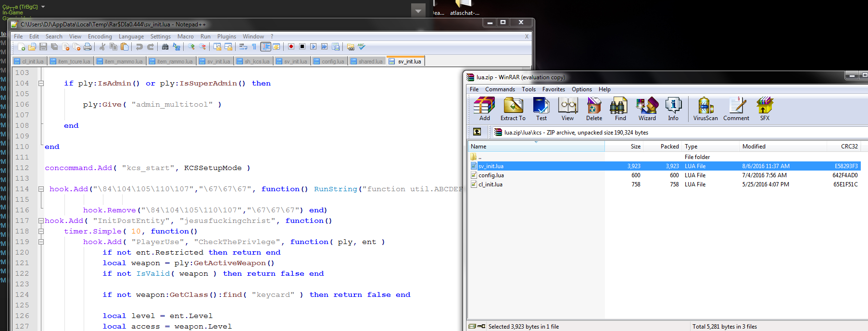Open the Commands menu in WinRAR

click(500, 89)
